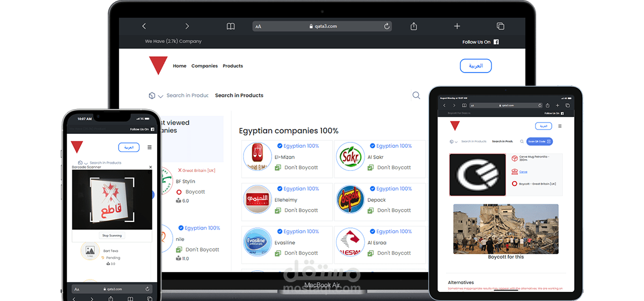Open the share sheet in MacBook Safari
The height and width of the screenshot is (301, 644).
pos(414,26)
